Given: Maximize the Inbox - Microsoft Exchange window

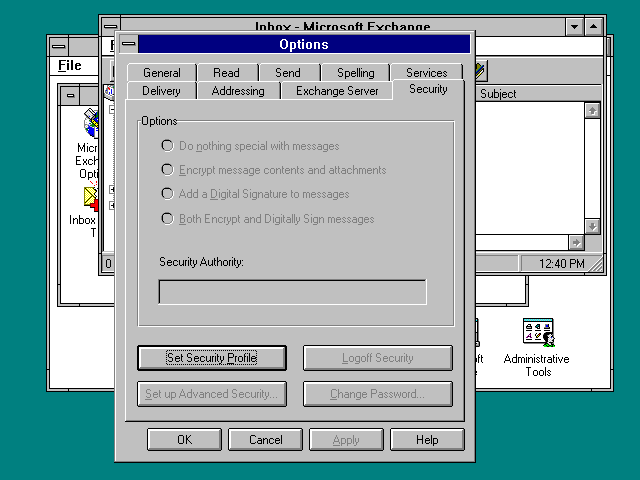Looking at the screenshot, I should point(593,27).
